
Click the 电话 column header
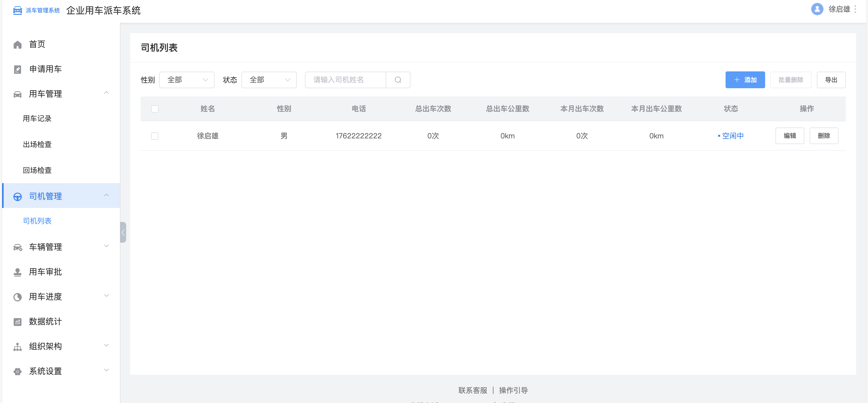[x=359, y=109]
